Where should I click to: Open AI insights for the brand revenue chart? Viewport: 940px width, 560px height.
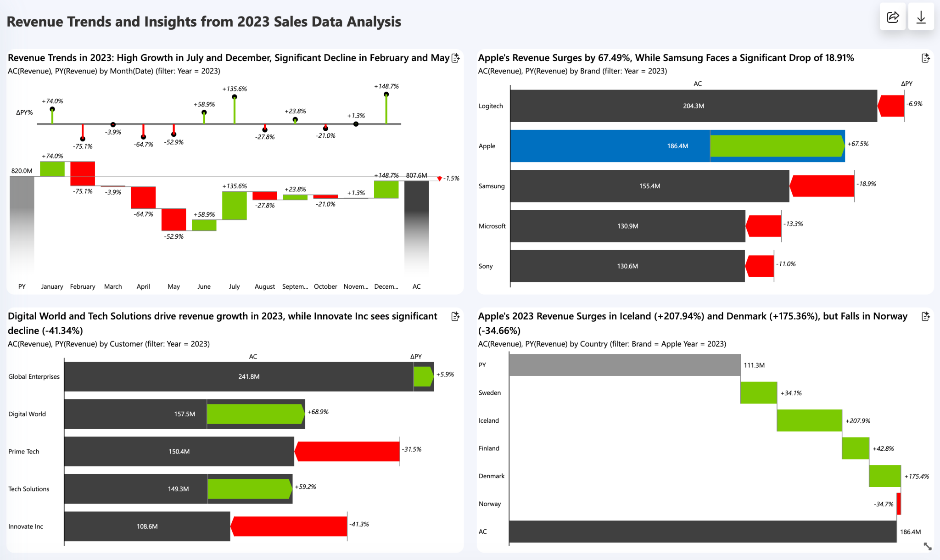click(x=926, y=58)
